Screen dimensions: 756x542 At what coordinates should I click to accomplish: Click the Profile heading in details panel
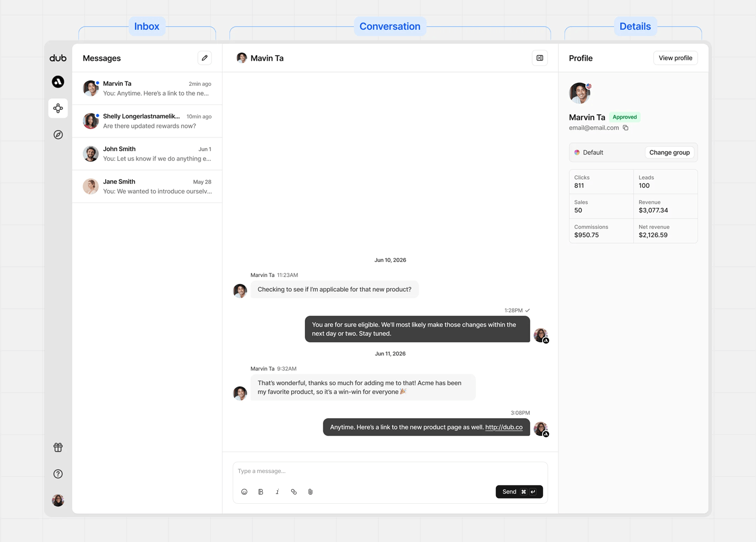pyautogui.click(x=581, y=58)
